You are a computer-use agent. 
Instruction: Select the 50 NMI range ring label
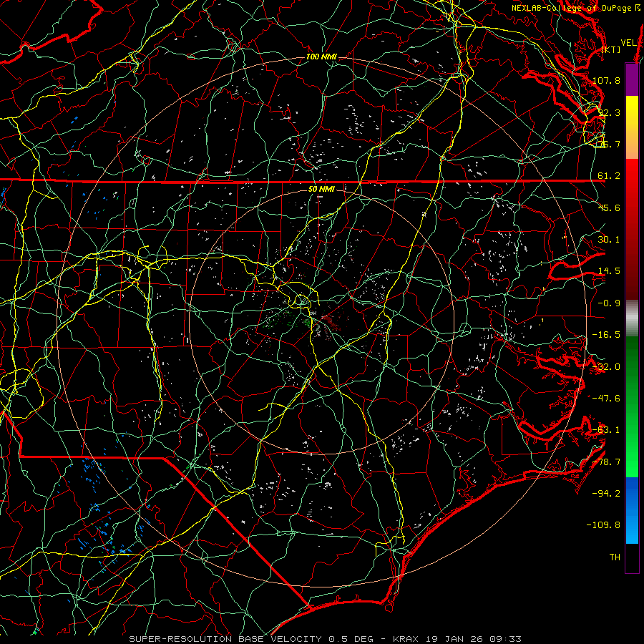coord(321,190)
